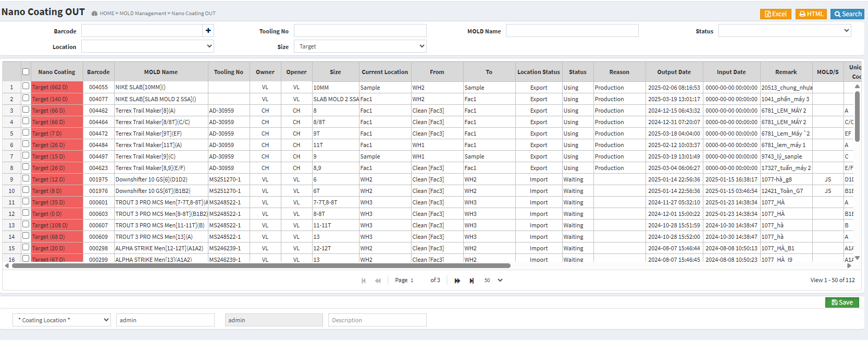Check the row for barcode 004464
Viewport: 868px width, 340px height.
[26, 121]
